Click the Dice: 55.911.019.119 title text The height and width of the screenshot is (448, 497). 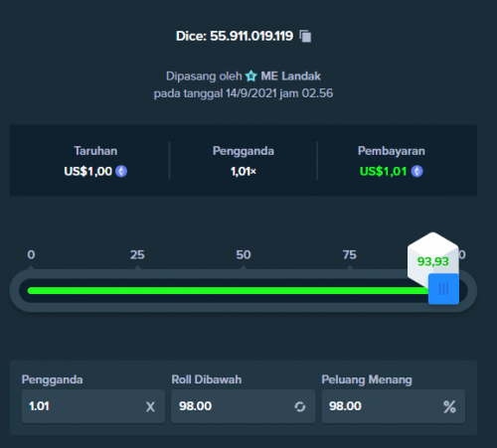click(235, 36)
